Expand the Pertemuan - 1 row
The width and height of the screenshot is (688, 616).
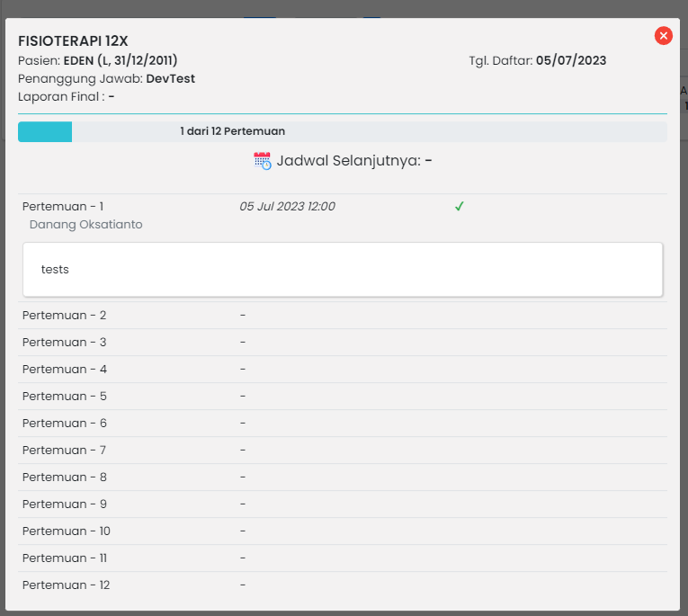point(63,207)
